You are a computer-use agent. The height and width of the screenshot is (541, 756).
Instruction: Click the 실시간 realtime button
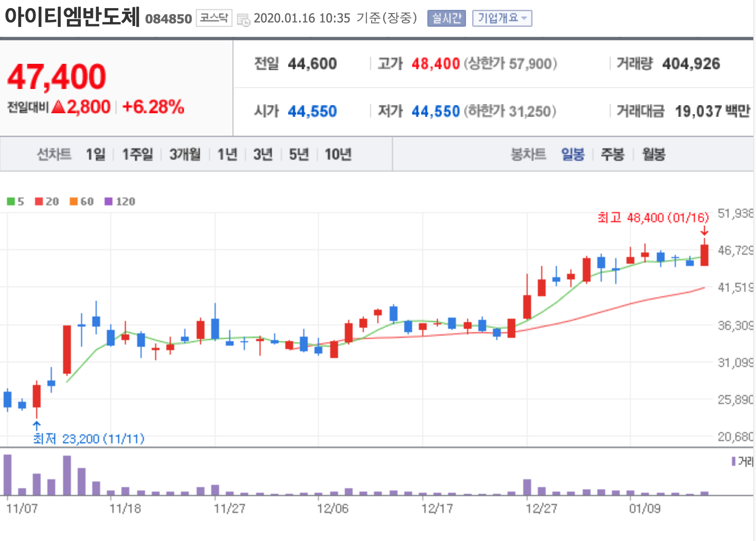pos(446,18)
